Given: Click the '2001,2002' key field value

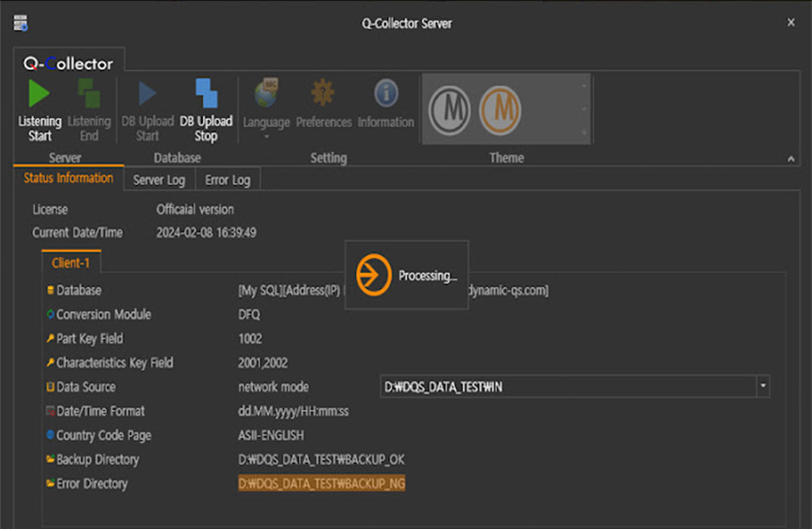Looking at the screenshot, I should [262, 363].
